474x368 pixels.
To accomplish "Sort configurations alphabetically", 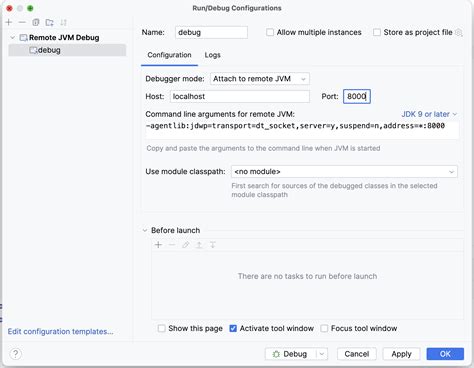I will tap(63, 22).
